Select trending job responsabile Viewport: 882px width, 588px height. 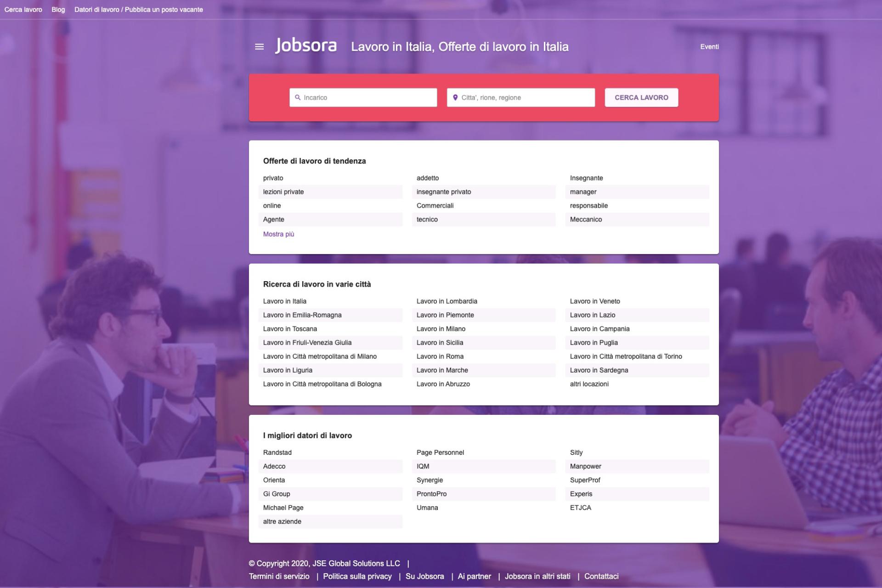click(x=589, y=206)
